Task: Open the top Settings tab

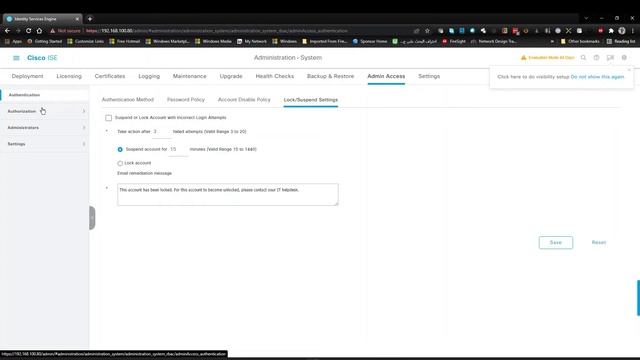Action: [429, 76]
